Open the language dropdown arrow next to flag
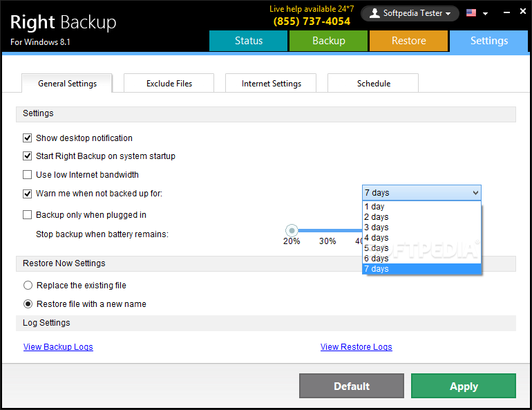532x410 pixels. coord(485,14)
